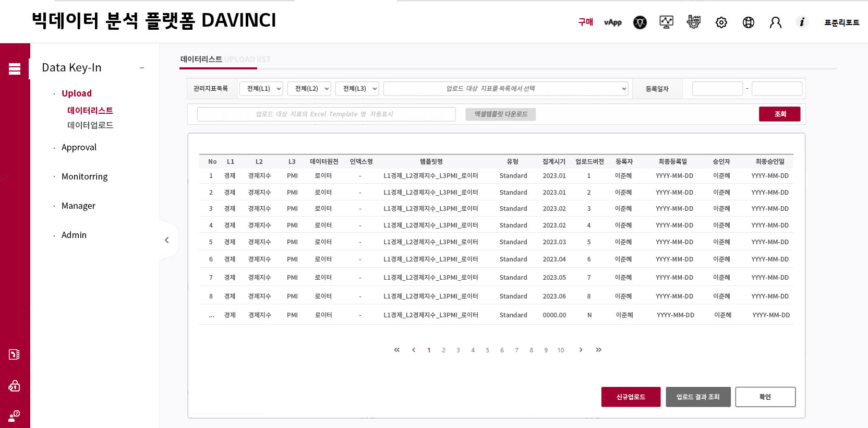Open the globe language icon
Image resolution: width=868 pixels, height=428 pixels.
point(749,22)
